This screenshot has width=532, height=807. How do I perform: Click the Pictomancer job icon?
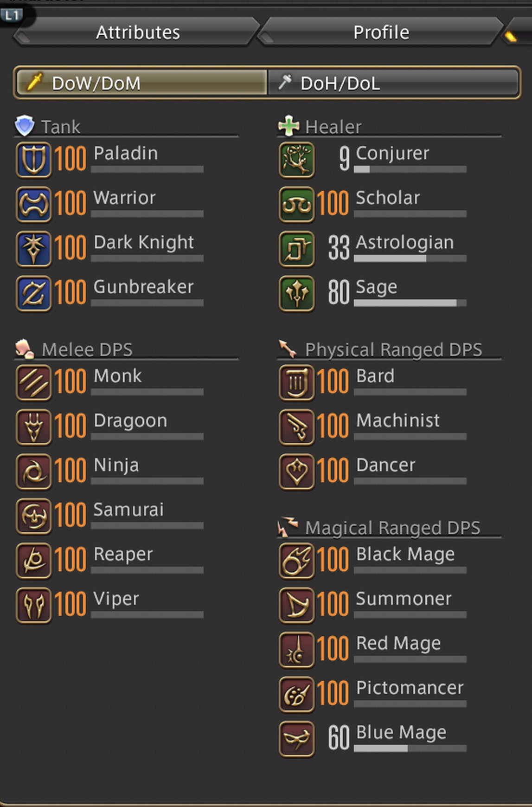297,695
